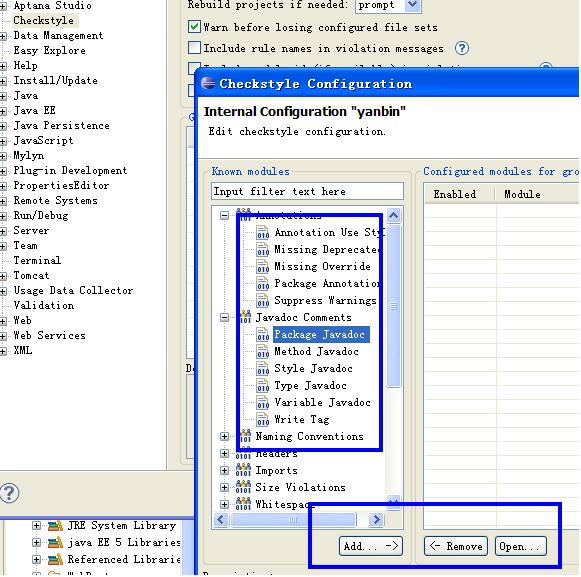Expand the Java preferences node

3,96
